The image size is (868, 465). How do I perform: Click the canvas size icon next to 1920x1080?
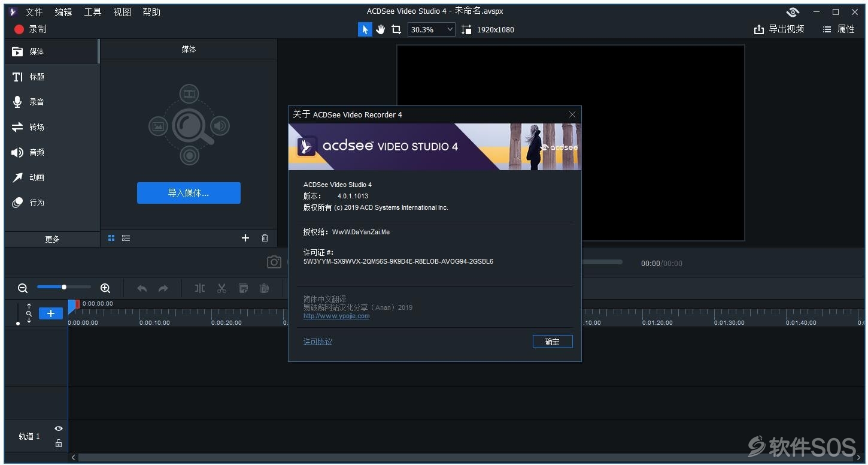(x=467, y=29)
